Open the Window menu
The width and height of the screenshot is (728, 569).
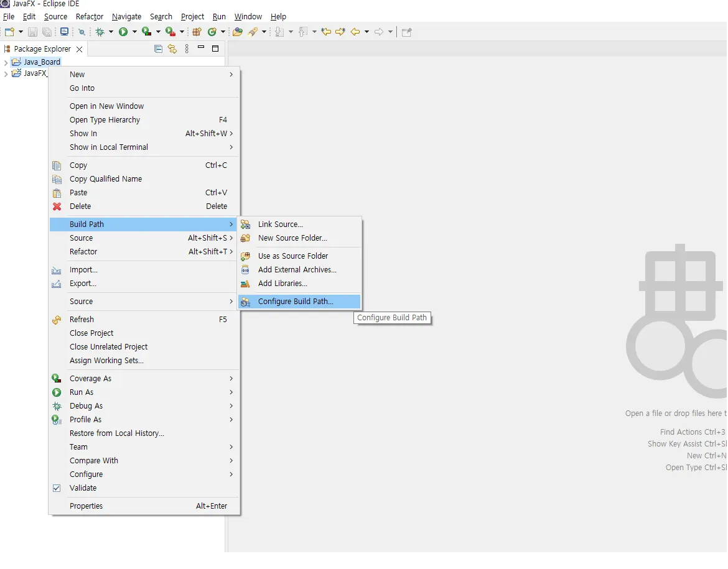[x=248, y=17]
